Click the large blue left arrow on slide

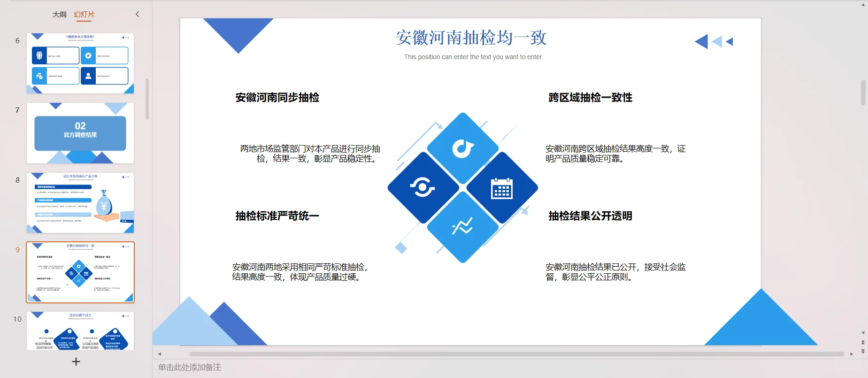(701, 41)
